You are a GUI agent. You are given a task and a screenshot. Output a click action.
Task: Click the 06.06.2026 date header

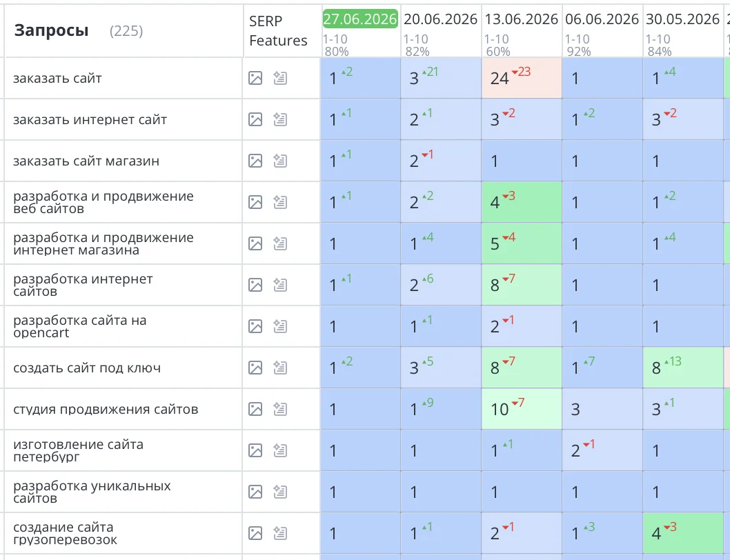click(602, 19)
